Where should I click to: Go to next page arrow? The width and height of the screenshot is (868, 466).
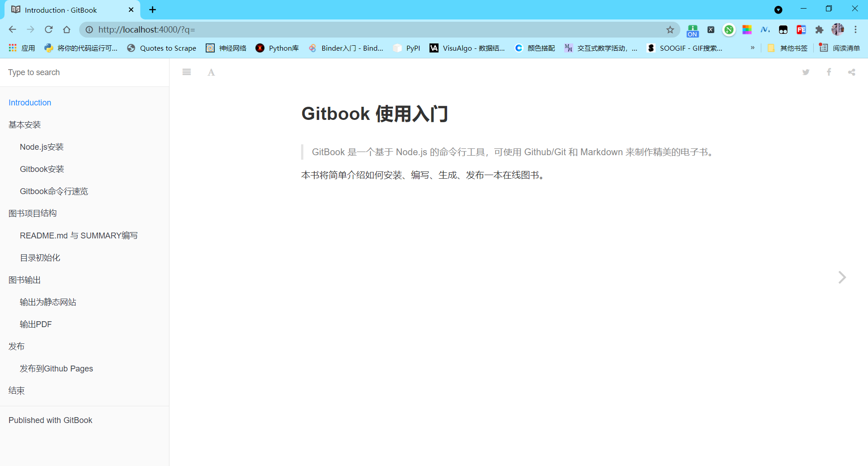coord(842,277)
